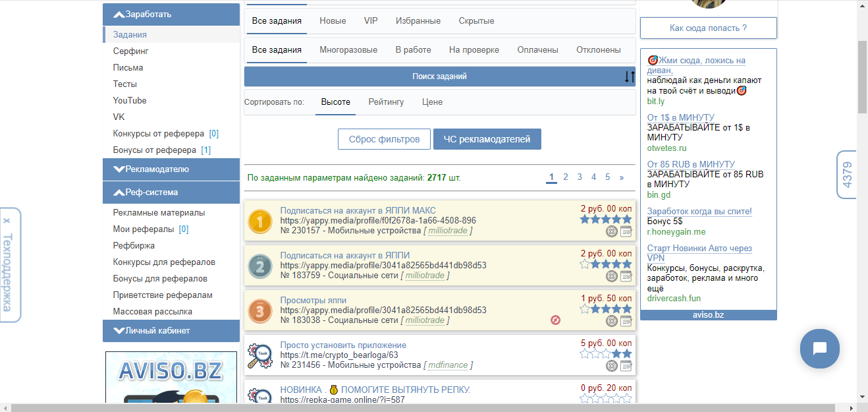868x412 pixels.
Task: Open the Избранные tab
Action: [418, 21]
